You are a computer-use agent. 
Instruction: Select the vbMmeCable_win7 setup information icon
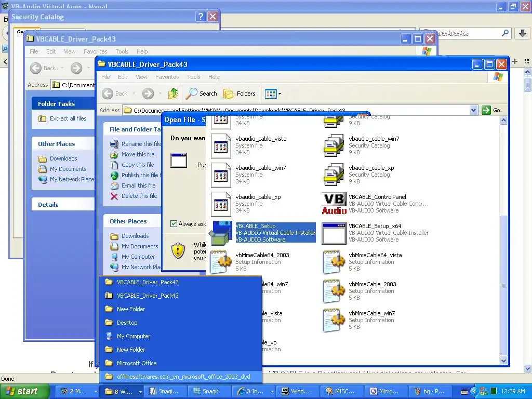point(334,320)
